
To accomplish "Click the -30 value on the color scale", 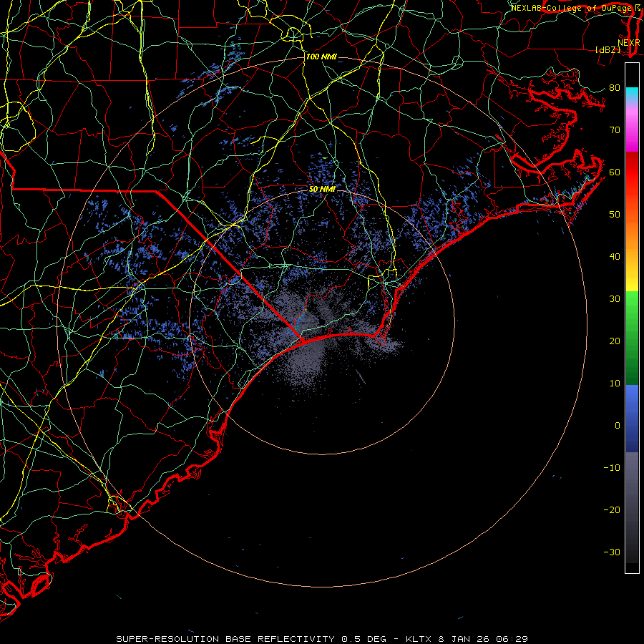I will pos(612,552).
